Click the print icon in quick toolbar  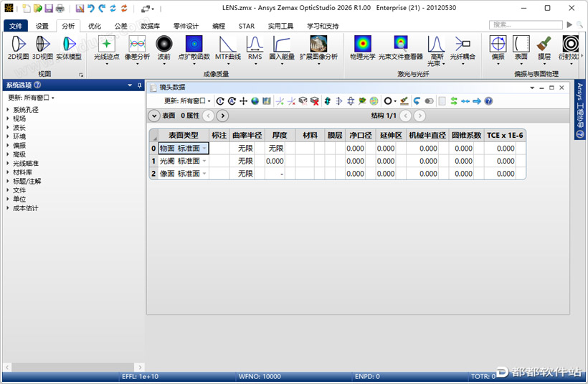coord(60,9)
